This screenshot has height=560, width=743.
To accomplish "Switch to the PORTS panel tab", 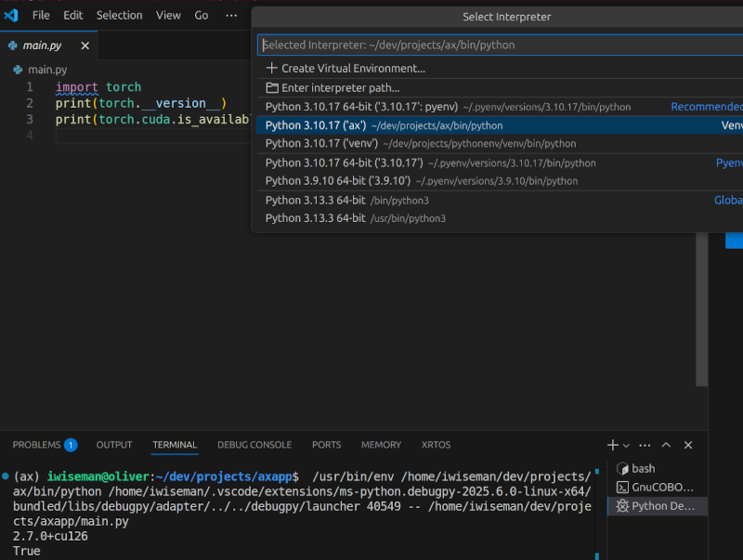I will 327,445.
